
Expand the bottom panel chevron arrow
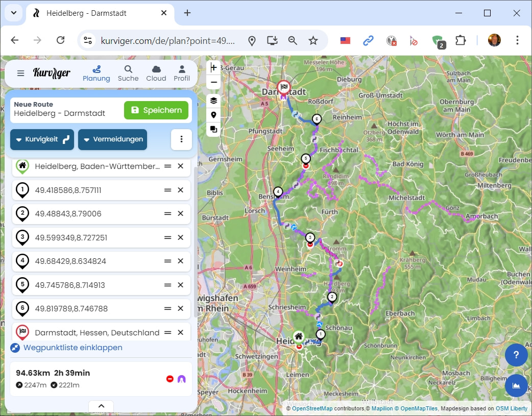point(101,406)
